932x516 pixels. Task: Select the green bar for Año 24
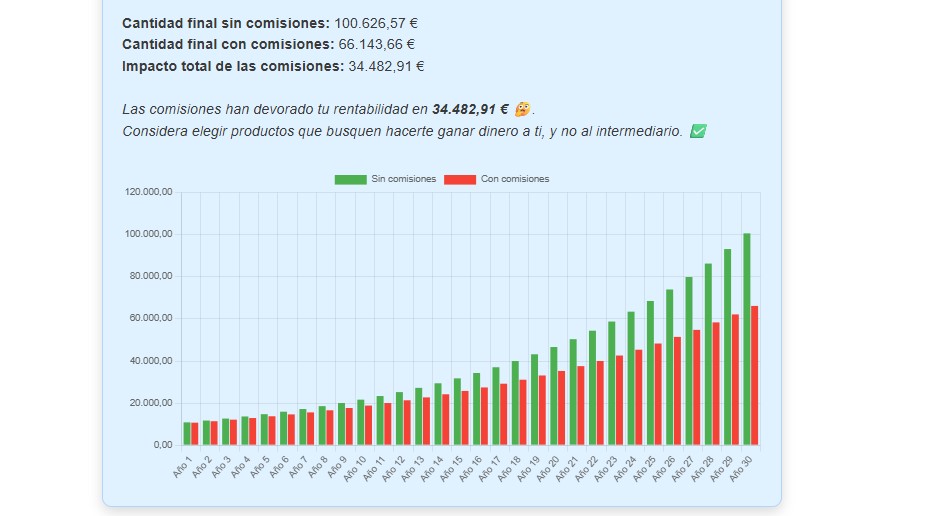pos(631,378)
